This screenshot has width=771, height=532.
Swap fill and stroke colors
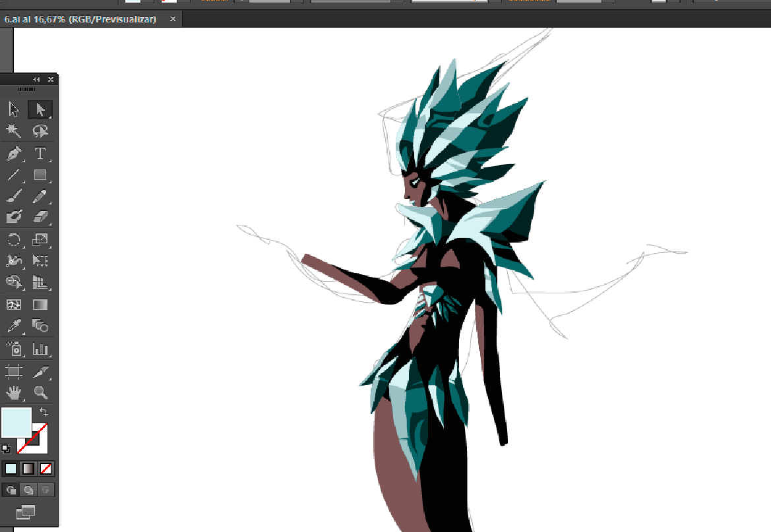[x=44, y=411]
